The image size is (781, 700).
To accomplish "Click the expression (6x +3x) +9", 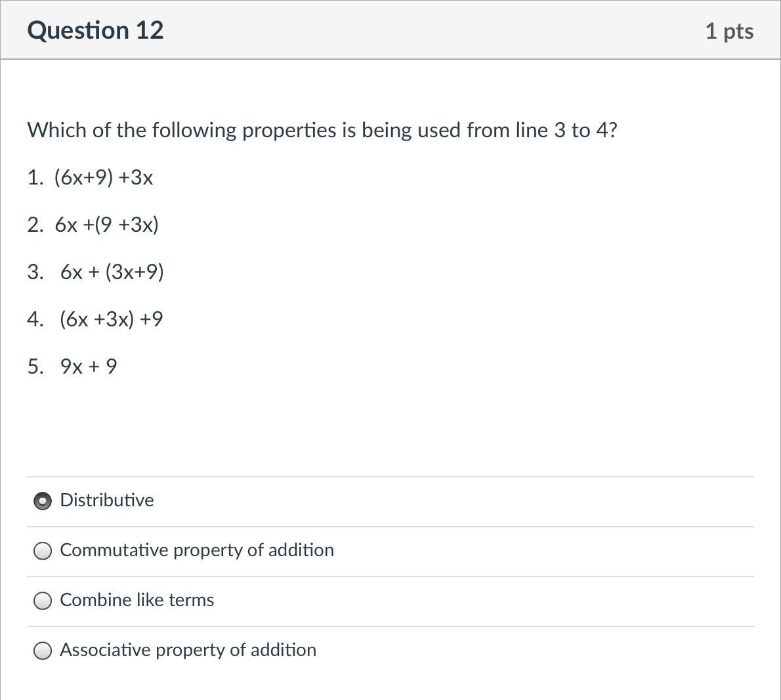I will pyautogui.click(x=112, y=319).
